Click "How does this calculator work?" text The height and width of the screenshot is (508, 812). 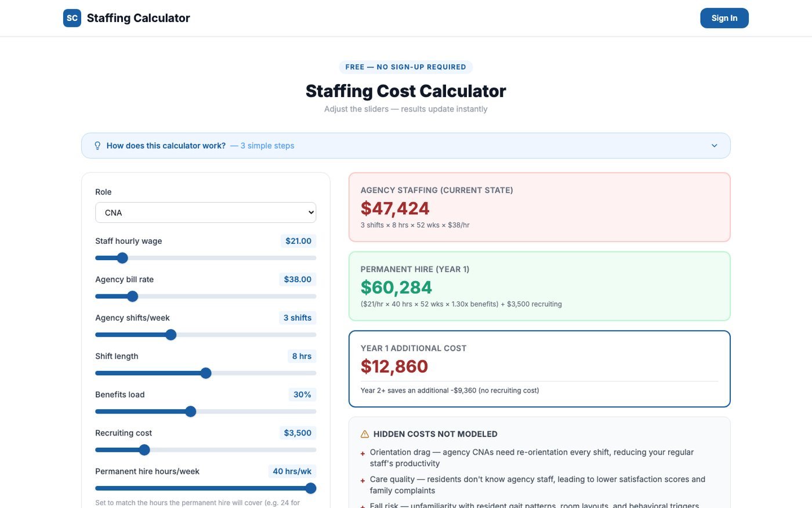click(x=166, y=146)
